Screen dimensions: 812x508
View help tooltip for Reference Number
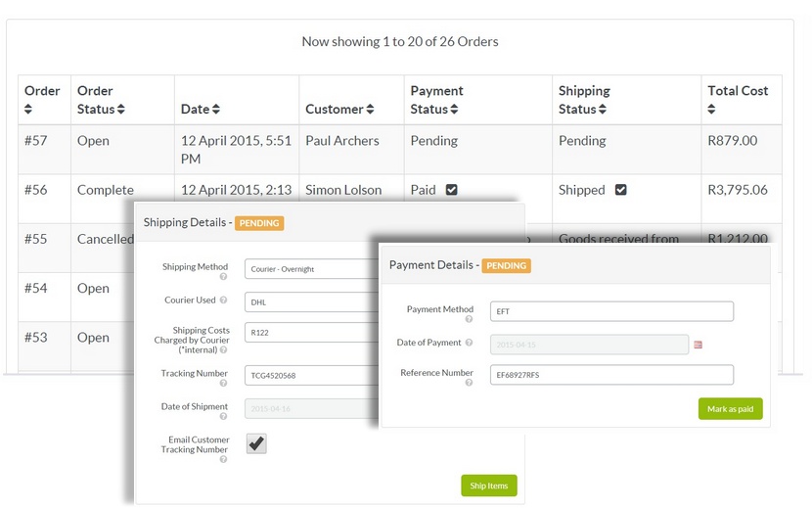click(469, 383)
